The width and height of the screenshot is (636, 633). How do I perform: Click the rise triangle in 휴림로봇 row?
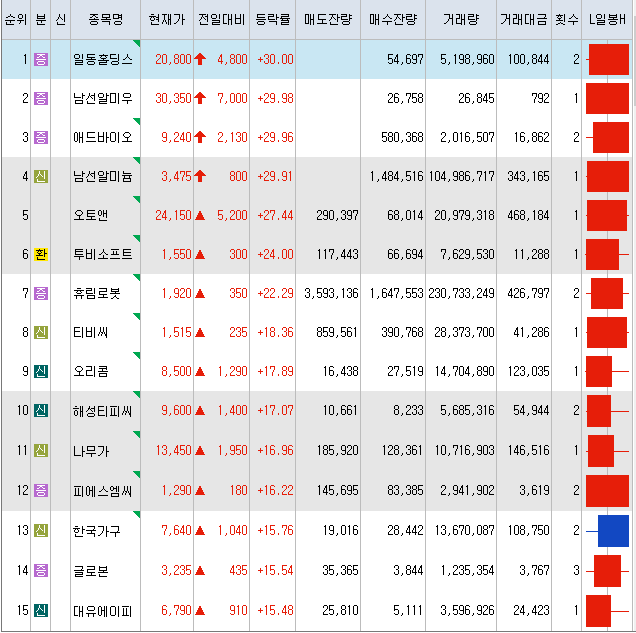coord(200,294)
